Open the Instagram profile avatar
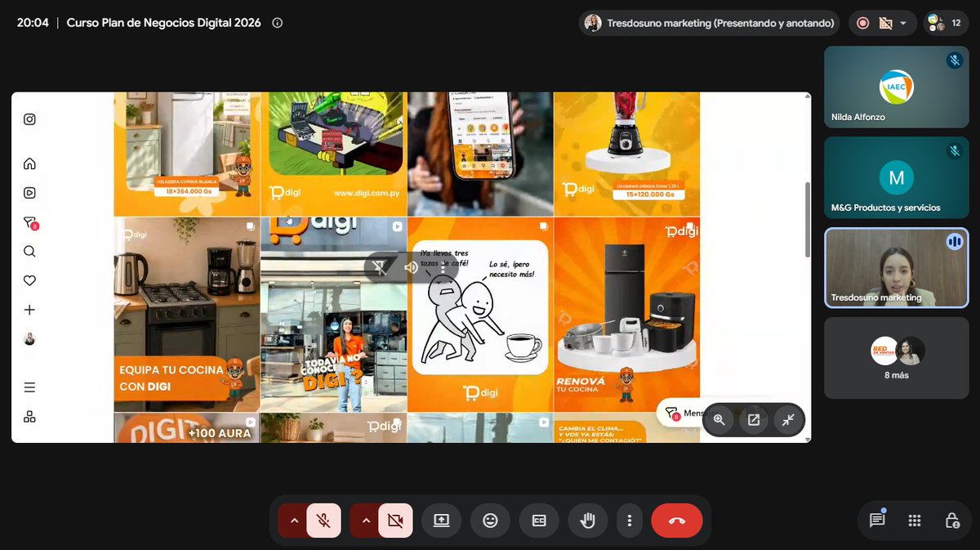 coord(29,339)
